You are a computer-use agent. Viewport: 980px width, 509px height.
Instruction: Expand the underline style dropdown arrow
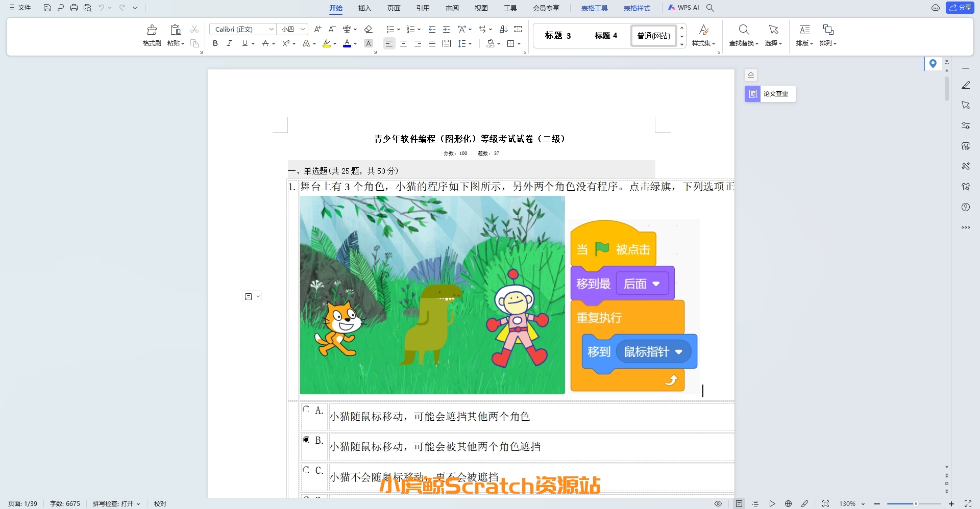coord(253,44)
